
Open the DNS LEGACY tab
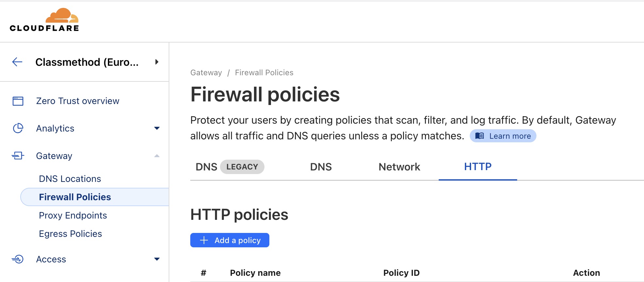point(229,167)
